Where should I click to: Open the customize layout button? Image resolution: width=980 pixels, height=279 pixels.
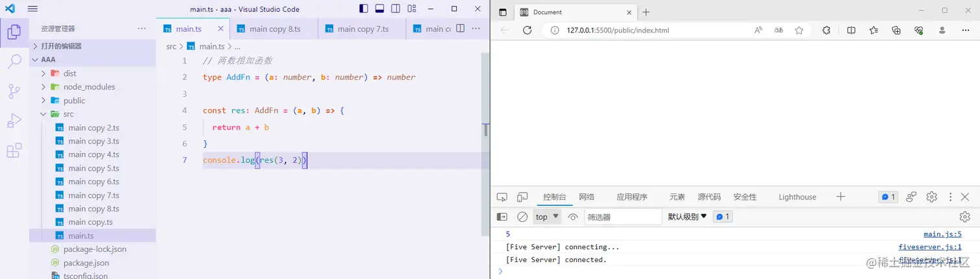pyautogui.click(x=412, y=9)
